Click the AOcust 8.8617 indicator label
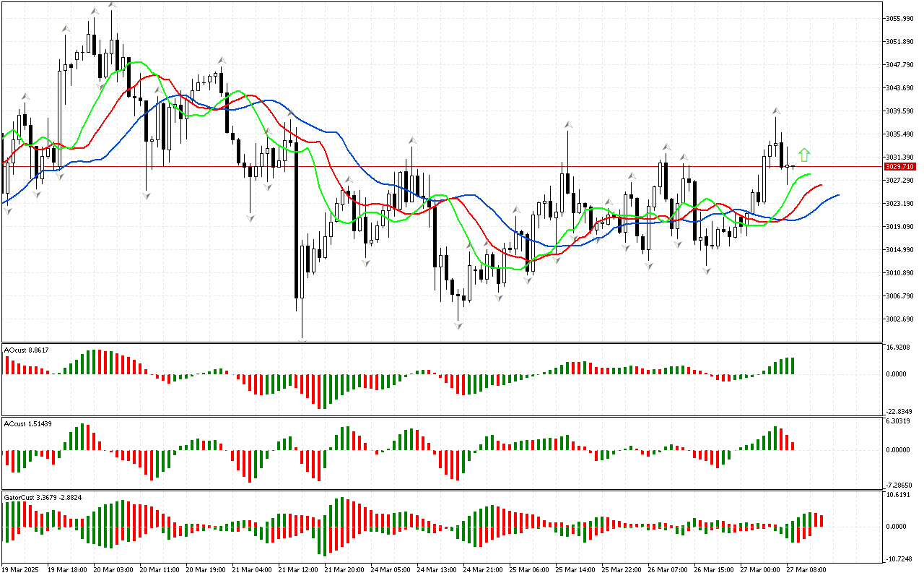 click(27, 350)
